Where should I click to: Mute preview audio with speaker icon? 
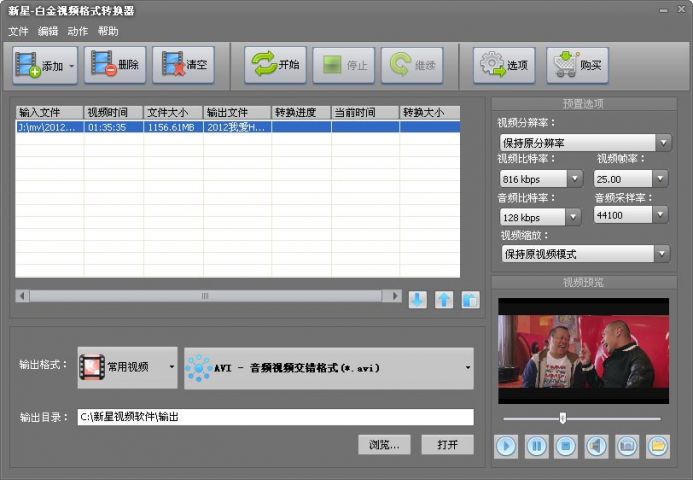pos(596,446)
